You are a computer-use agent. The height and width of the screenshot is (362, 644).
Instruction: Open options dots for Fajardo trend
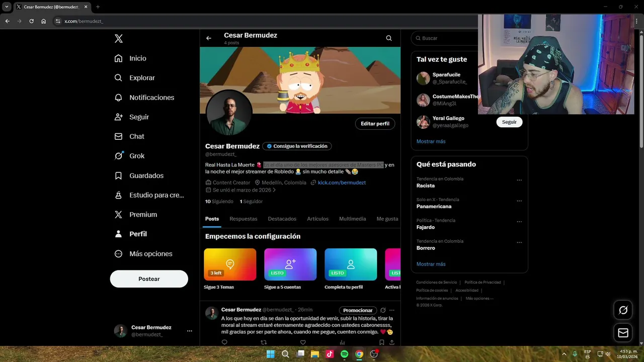click(x=519, y=221)
